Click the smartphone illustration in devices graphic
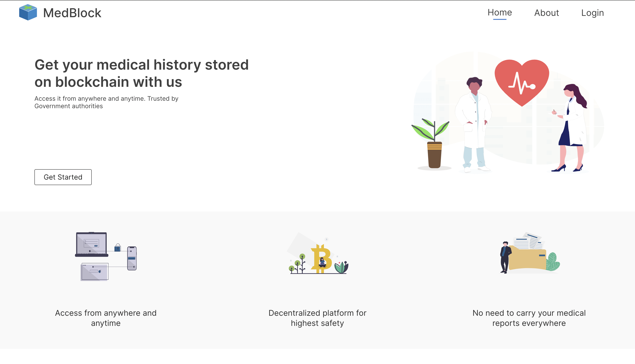This screenshot has height=364, width=635. click(x=132, y=258)
